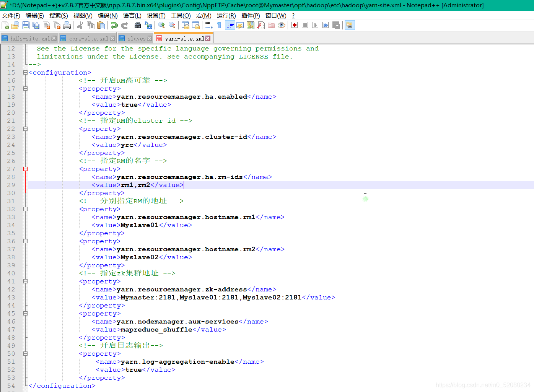
Task: Open the 设置(T) menu
Action: tap(156, 15)
